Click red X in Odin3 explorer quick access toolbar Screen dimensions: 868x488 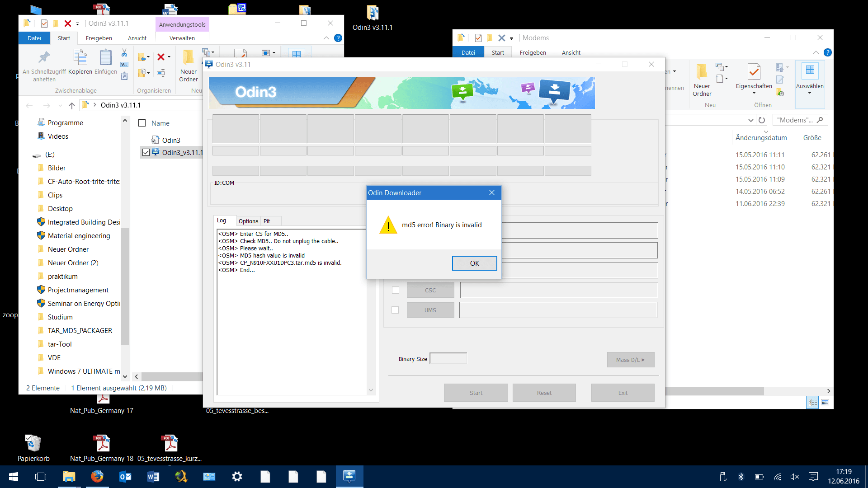67,23
